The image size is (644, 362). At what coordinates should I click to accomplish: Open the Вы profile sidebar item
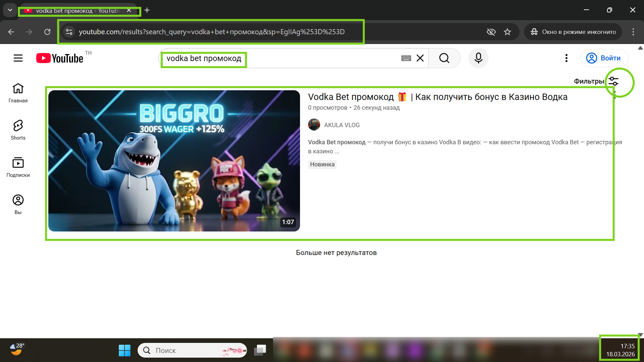18,205
